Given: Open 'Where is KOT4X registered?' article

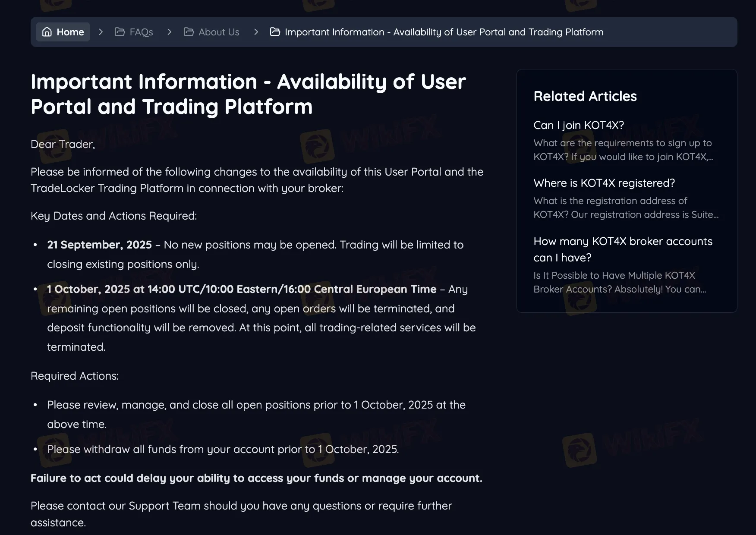Looking at the screenshot, I should (x=604, y=183).
